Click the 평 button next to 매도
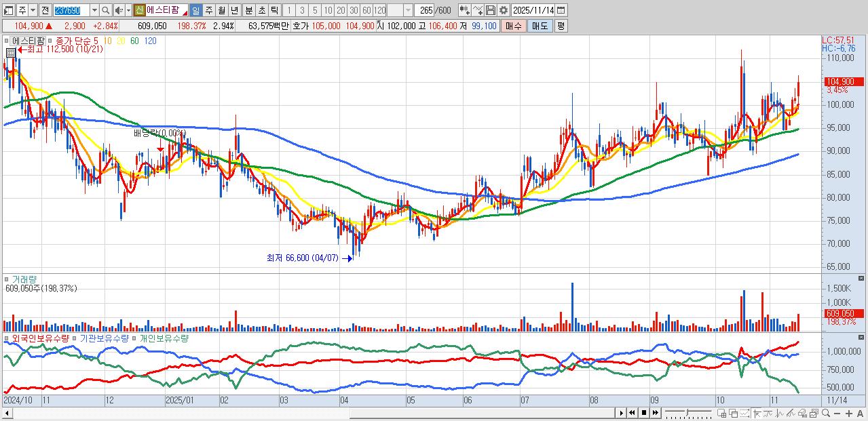 pyautogui.click(x=561, y=26)
